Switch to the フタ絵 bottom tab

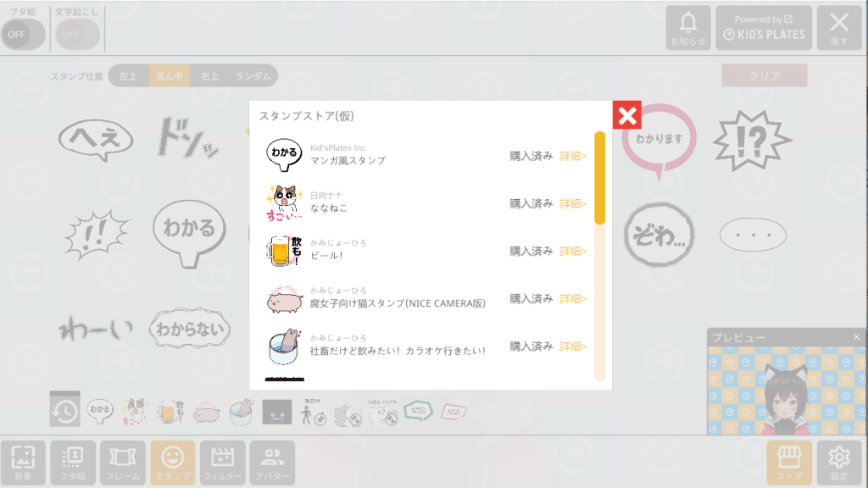coord(73,463)
